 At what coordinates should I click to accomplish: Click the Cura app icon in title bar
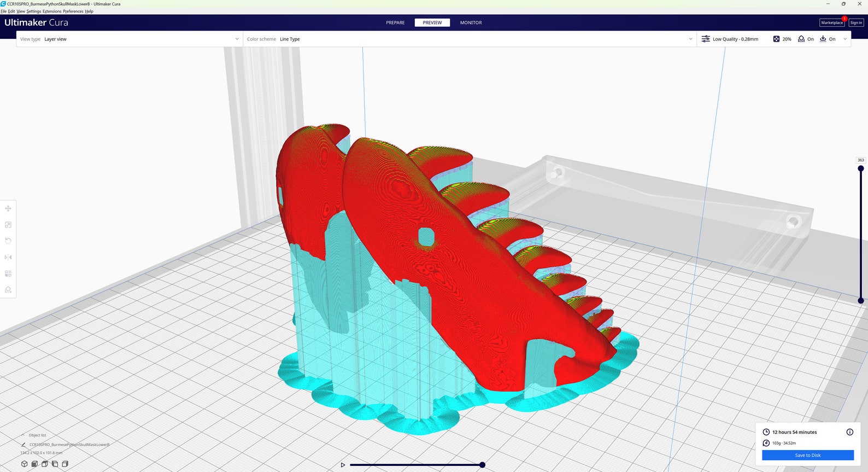click(3, 4)
